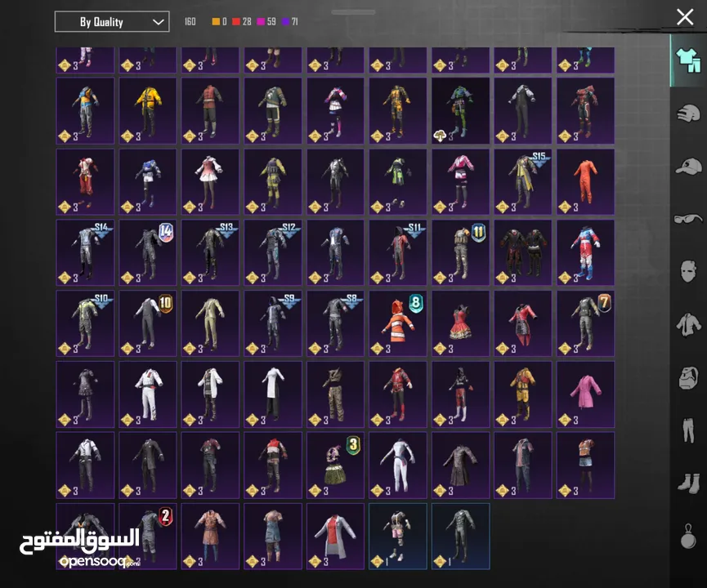Select the S11 season outfit
The height and width of the screenshot is (588, 707).
(x=398, y=252)
